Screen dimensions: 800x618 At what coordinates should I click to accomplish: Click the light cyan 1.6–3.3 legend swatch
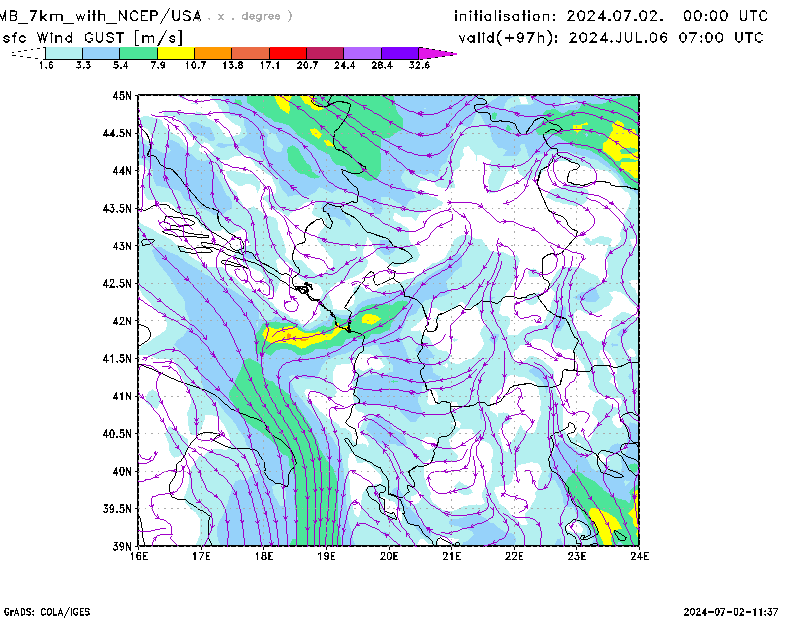64,53
